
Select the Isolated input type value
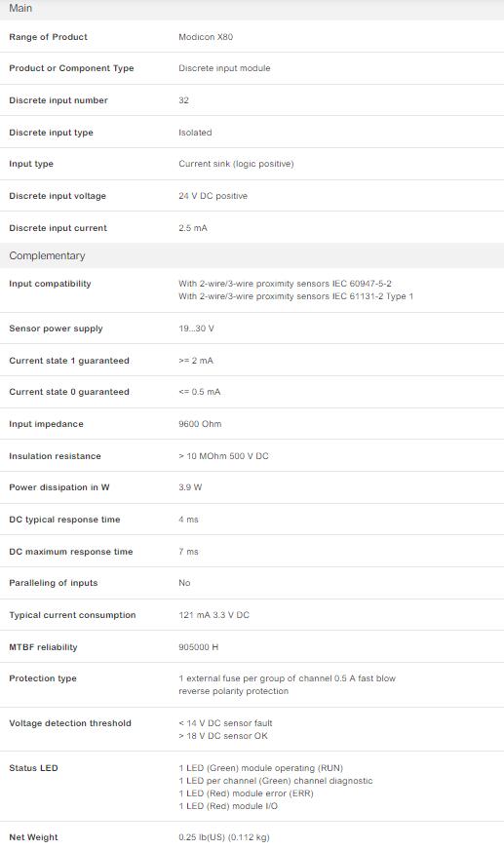(x=195, y=133)
